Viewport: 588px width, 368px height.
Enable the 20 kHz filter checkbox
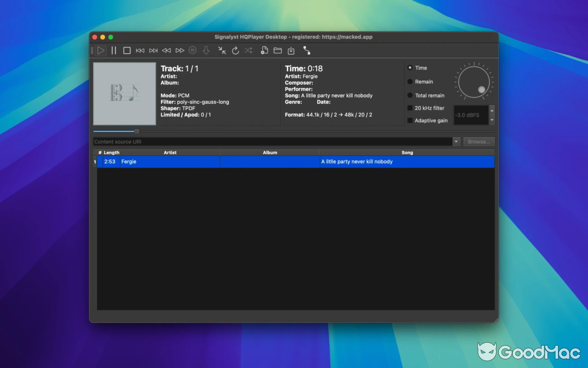409,108
